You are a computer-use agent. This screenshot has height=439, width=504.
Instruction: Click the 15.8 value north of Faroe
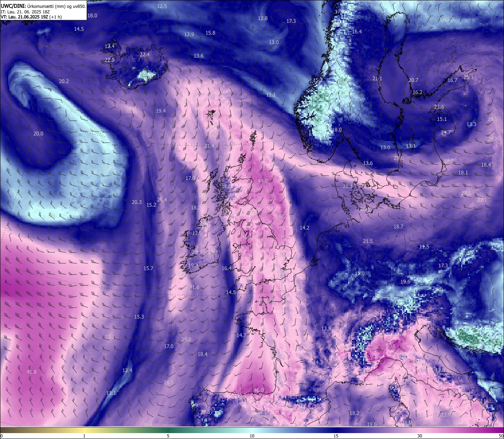(211, 33)
